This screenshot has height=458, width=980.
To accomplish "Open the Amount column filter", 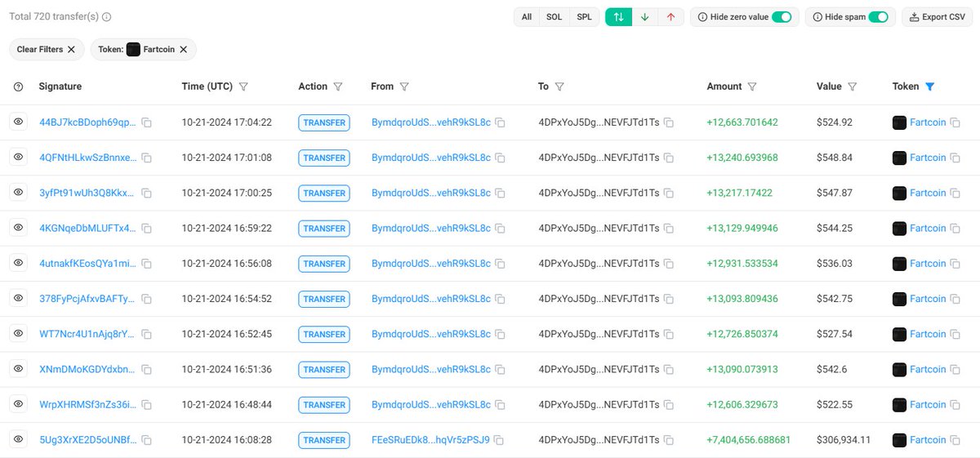I will pos(752,87).
